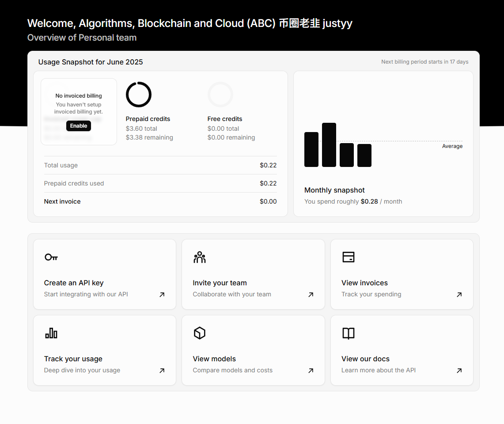Viewport: 504px width, 424px height.
Task: Click the invoices card icon
Action: [349, 257]
